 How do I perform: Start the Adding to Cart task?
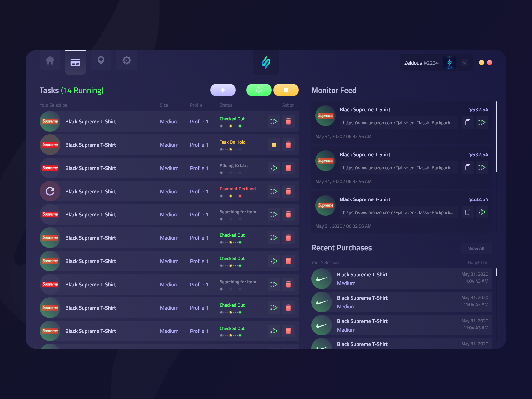pos(274,168)
